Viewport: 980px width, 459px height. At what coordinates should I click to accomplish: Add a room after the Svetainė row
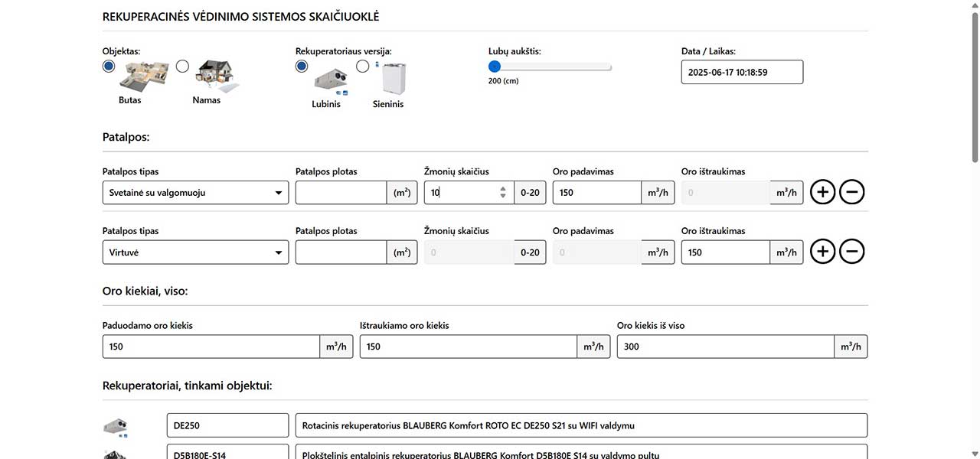(823, 192)
